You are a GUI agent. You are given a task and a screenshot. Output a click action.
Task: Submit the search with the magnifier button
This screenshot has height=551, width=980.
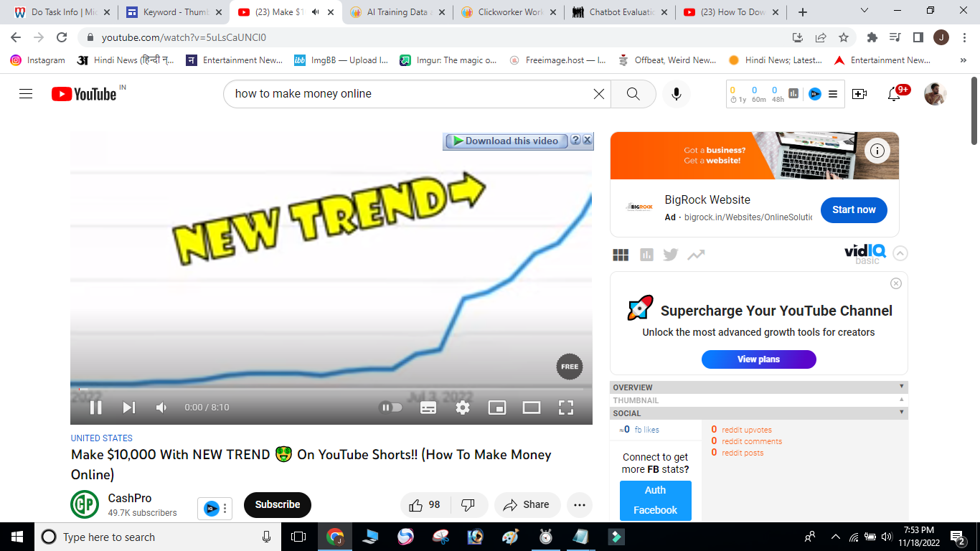pyautogui.click(x=633, y=94)
